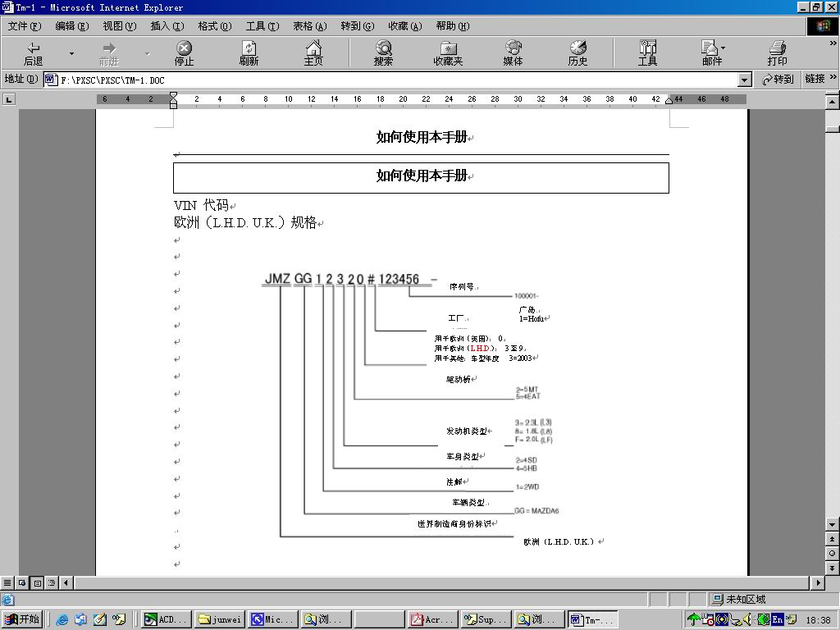Screen dimensions: 840x630
Task: Switch to the ACD... taskbar window
Action: coord(166,619)
